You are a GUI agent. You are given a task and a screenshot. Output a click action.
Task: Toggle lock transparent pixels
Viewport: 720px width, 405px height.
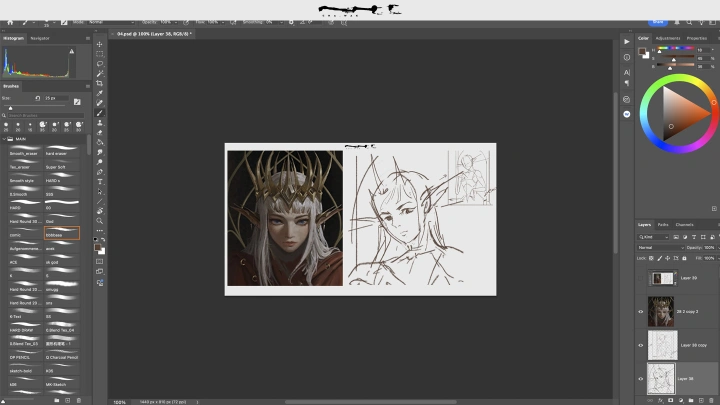pyautogui.click(x=651, y=258)
